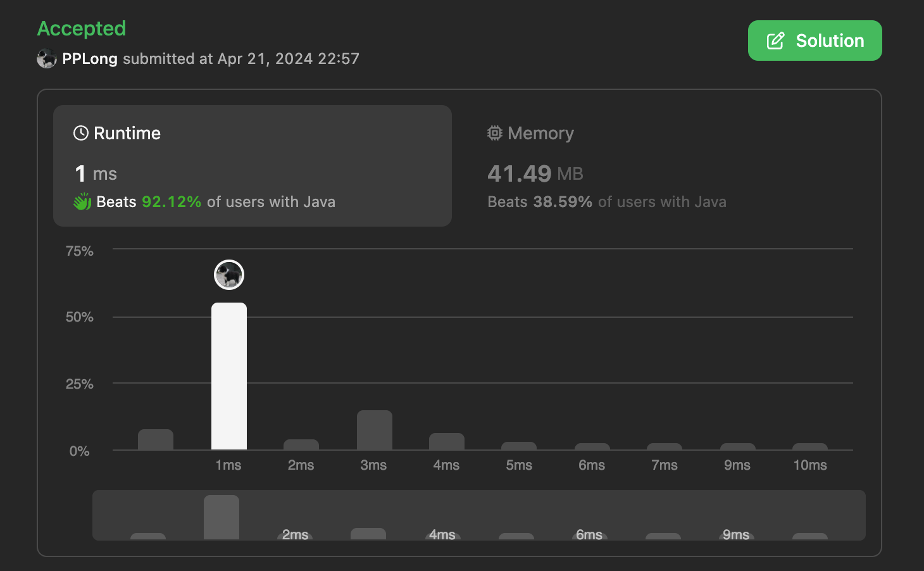Select the tall white 1ms bar
924x571 pixels.
229,376
